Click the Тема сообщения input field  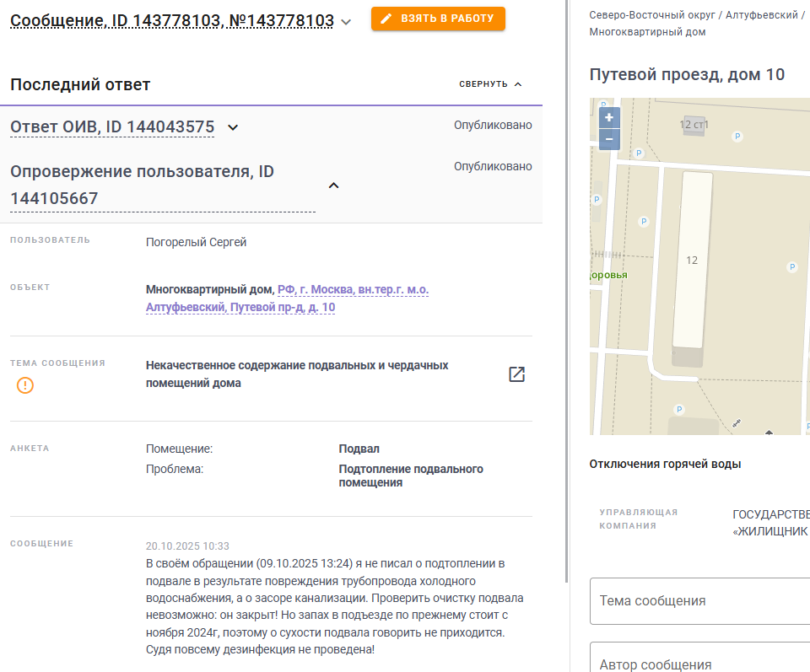point(699,601)
